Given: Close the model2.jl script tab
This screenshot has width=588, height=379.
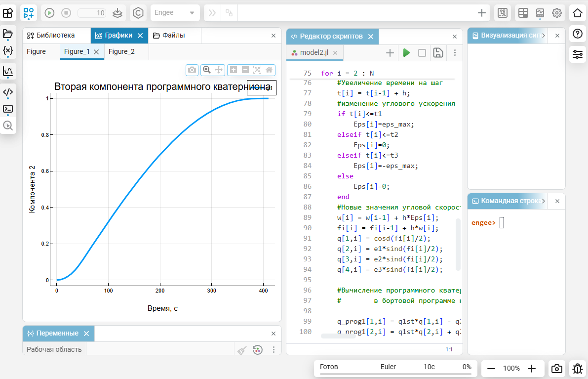Looking at the screenshot, I should (x=335, y=53).
